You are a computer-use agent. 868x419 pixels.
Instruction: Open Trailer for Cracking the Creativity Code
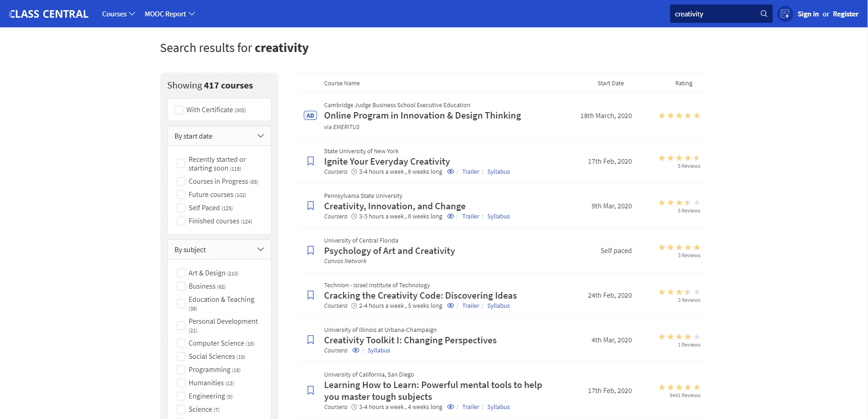coord(470,306)
